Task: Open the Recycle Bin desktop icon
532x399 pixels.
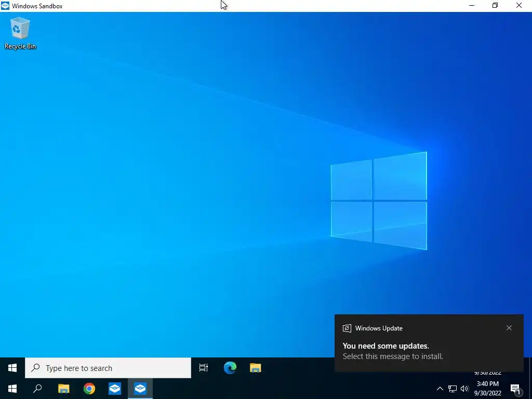Action: click(20, 33)
